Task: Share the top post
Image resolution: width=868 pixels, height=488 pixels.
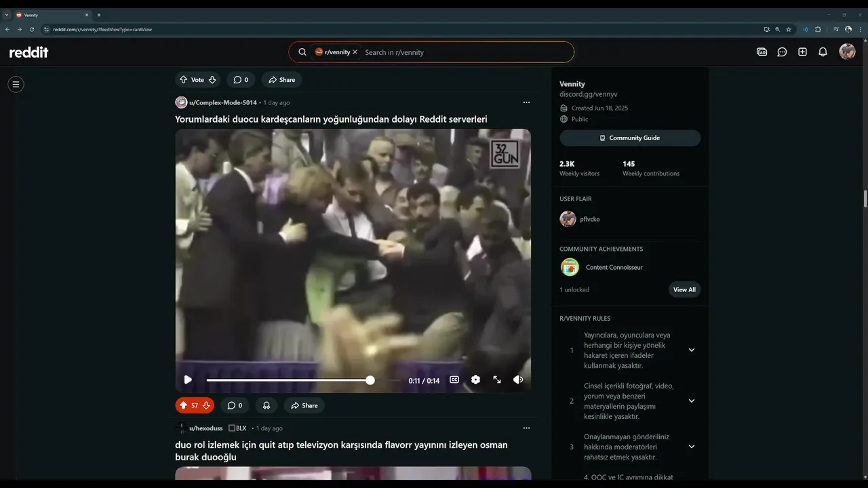Action: click(x=281, y=80)
